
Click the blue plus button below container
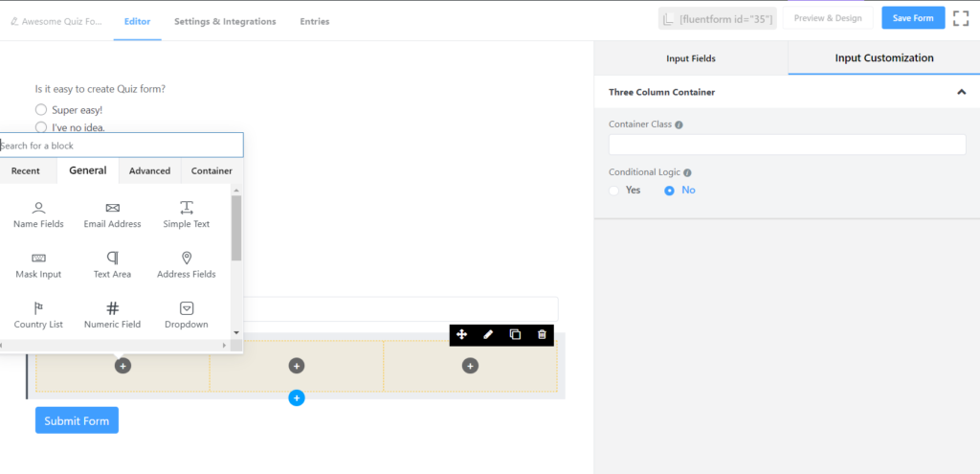[x=297, y=397]
